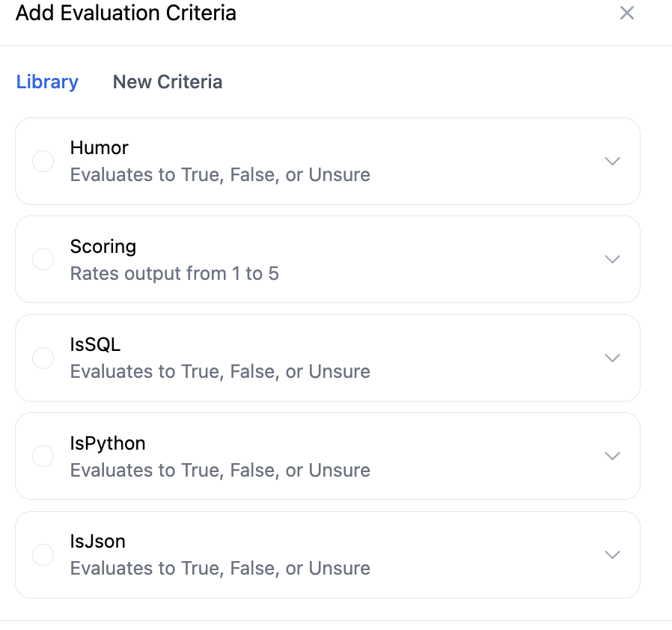Expand the IsSQL criteria details arrow
The image size is (672, 630).
click(x=612, y=358)
